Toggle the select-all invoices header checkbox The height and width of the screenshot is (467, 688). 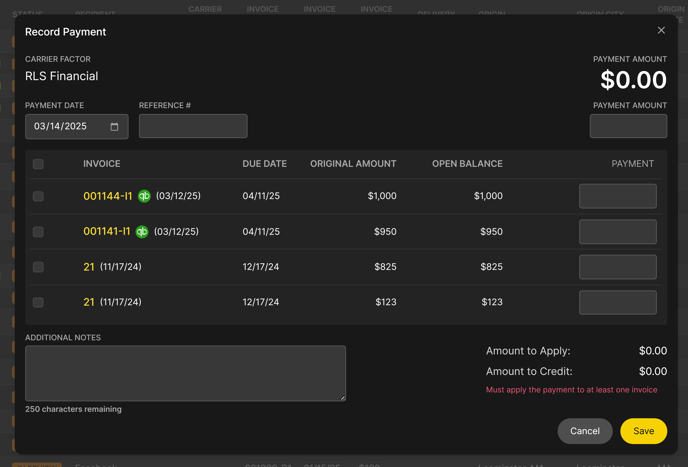click(38, 164)
